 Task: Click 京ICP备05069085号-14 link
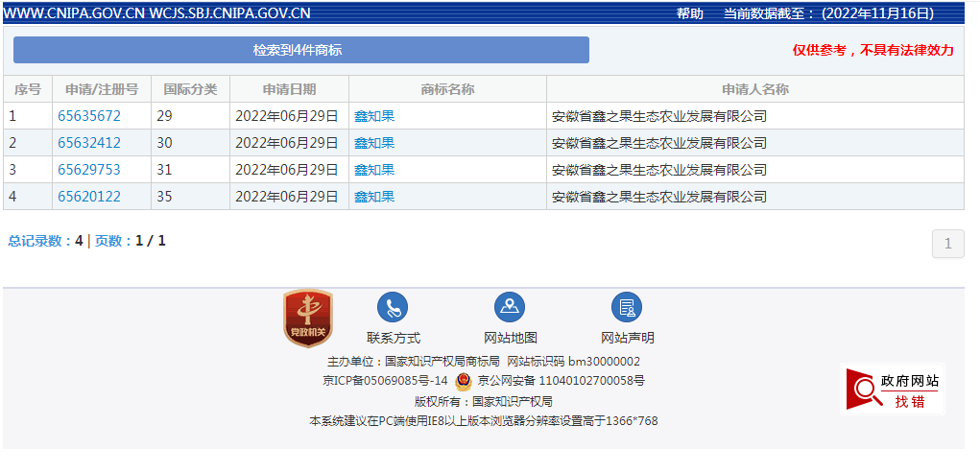pos(385,381)
